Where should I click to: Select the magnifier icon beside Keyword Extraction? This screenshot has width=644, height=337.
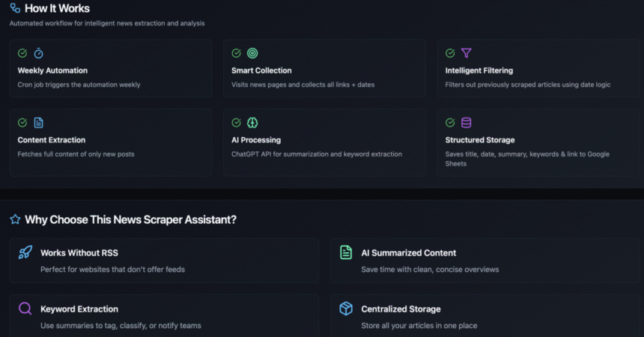(25, 309)
